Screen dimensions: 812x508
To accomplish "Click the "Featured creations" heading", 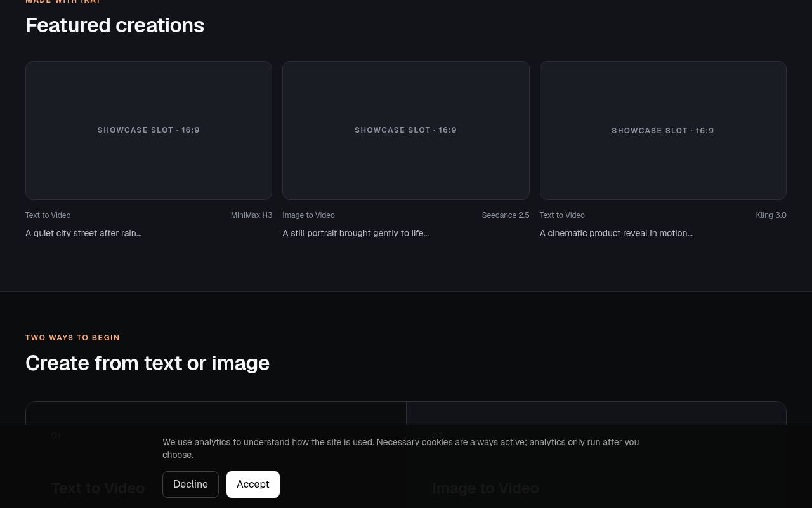I will [x=115, y=25].
